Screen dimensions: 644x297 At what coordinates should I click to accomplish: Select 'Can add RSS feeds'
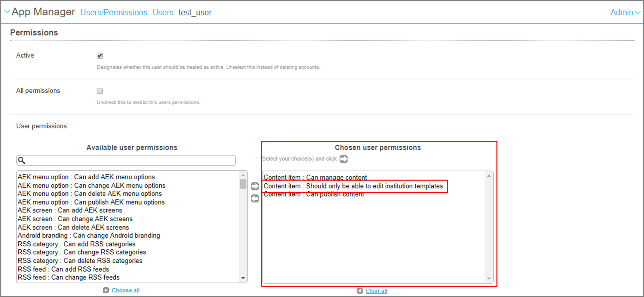(x=63, y=269)
